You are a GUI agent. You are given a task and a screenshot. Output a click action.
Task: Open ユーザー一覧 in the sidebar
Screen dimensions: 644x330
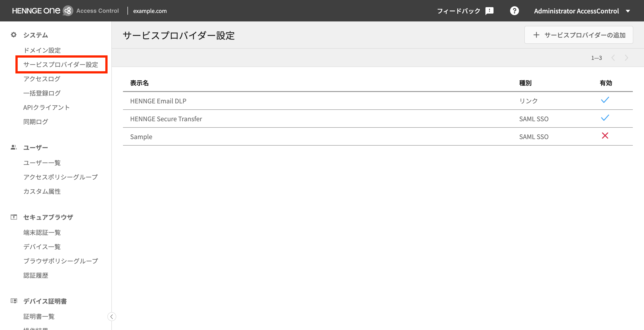point(42,163)
